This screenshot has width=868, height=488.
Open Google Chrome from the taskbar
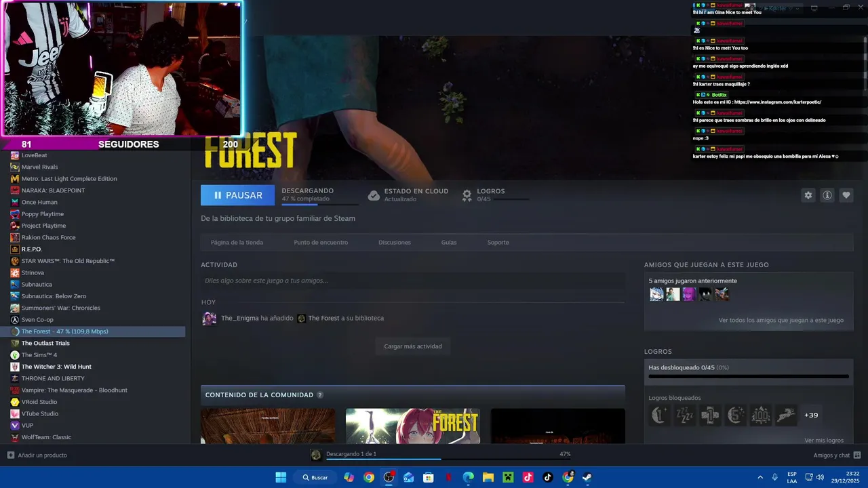click(x=369, y=477)
